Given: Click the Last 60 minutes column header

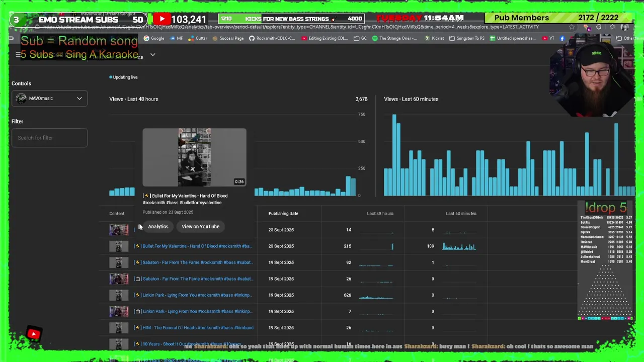Looking at the screenshot, I should click(461, 214).
